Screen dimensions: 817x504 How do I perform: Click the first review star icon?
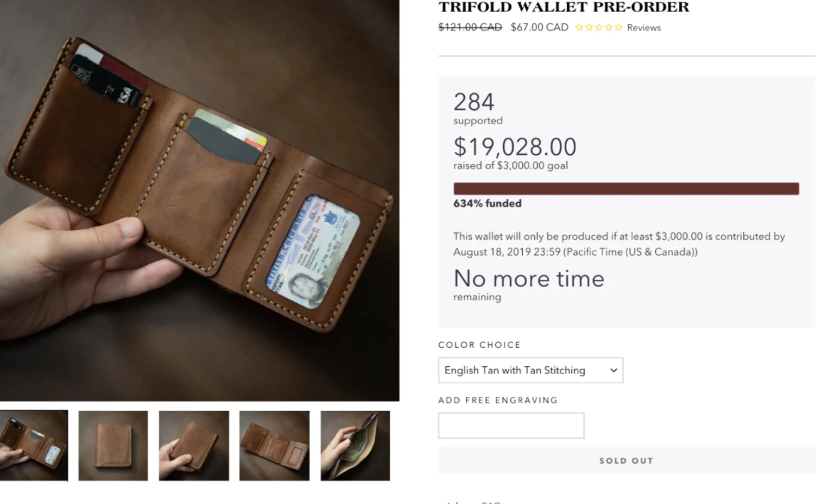click(x=579, y=28)
